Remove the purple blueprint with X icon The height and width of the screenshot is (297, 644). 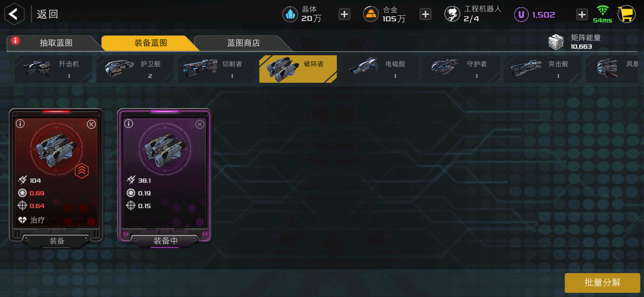click(x=200, y=124)
